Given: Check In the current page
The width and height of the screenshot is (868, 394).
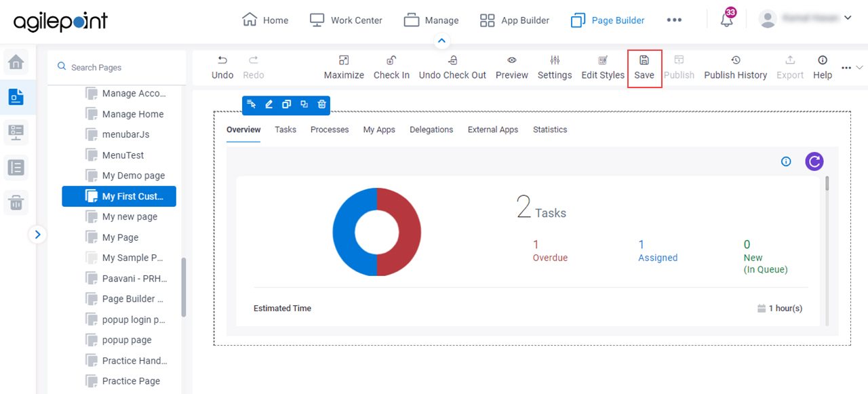Looking at the screenshot, I should tap(391, 67).
